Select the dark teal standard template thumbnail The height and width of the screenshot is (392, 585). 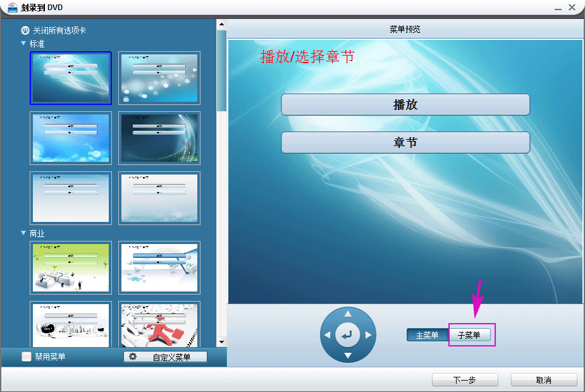(159, 138)
